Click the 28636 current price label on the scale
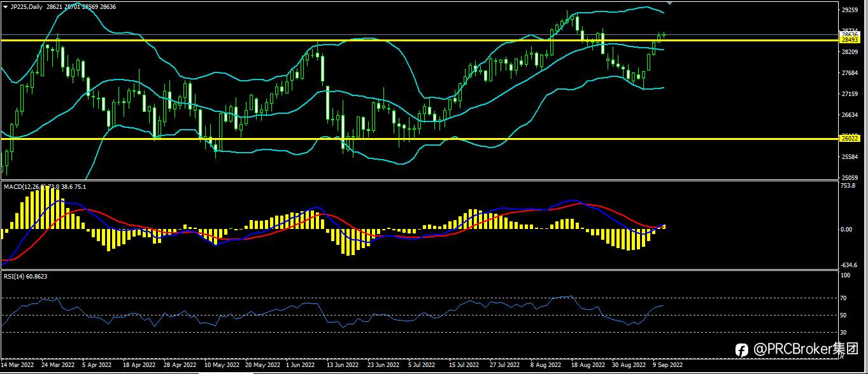The width and height of the screenshot is (868, 374). (x=850, y=34)
